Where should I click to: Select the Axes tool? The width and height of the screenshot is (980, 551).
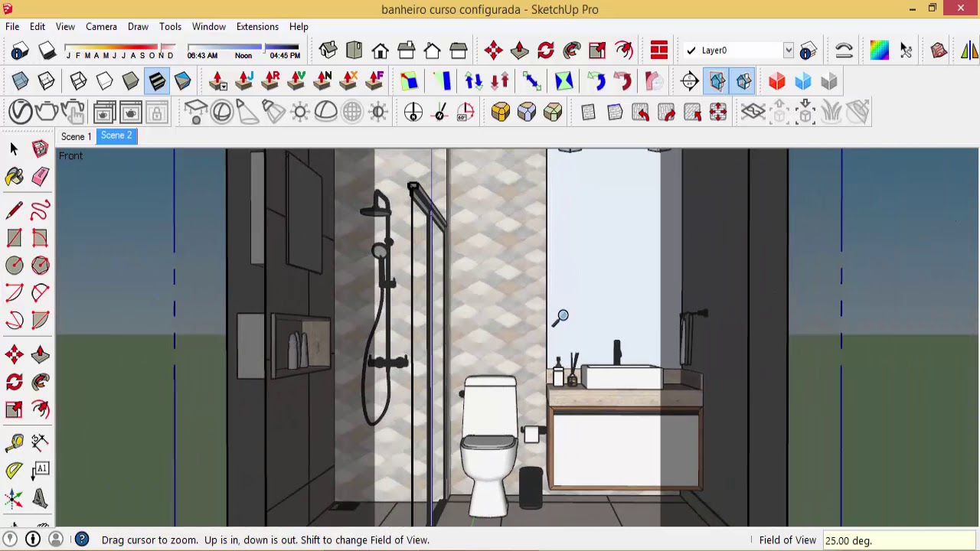click(14, 499)
